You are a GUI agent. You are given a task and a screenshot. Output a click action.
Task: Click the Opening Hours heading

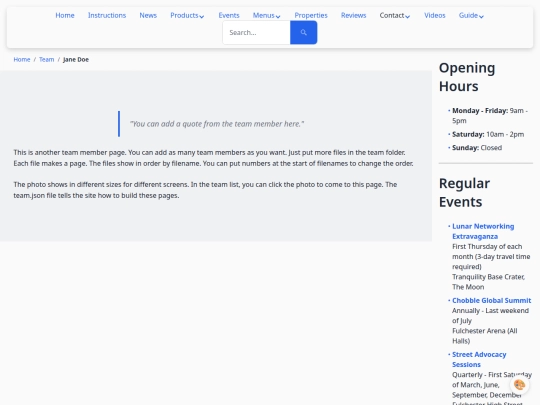(467, 77)
